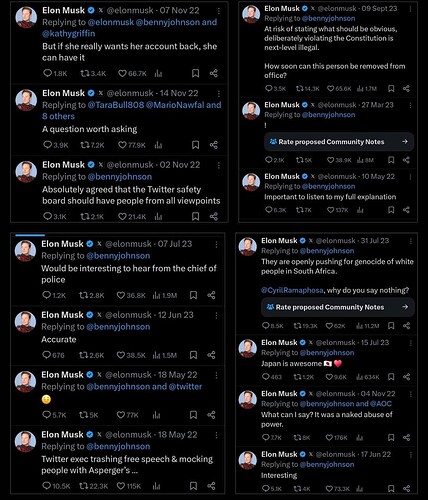Open Elon Musk avatar on 09 Sept 23 tweet

click(251, 14)
